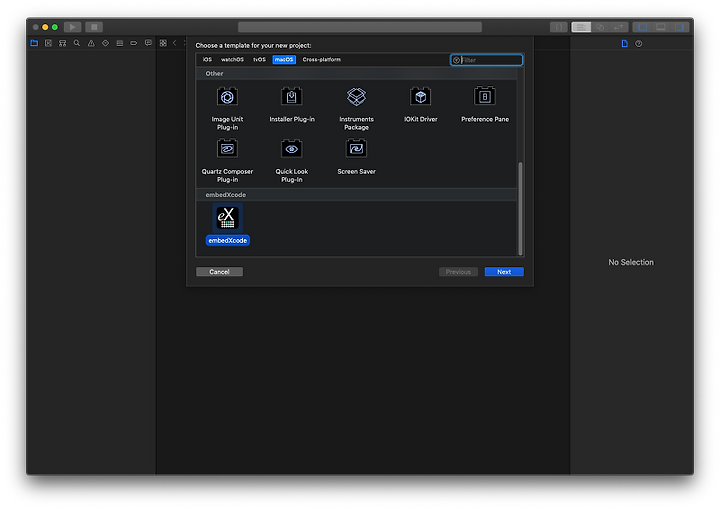Select the Assistant editor button
Image resolution: width=720 pixels, height=510 pixels.
point(600,27)
